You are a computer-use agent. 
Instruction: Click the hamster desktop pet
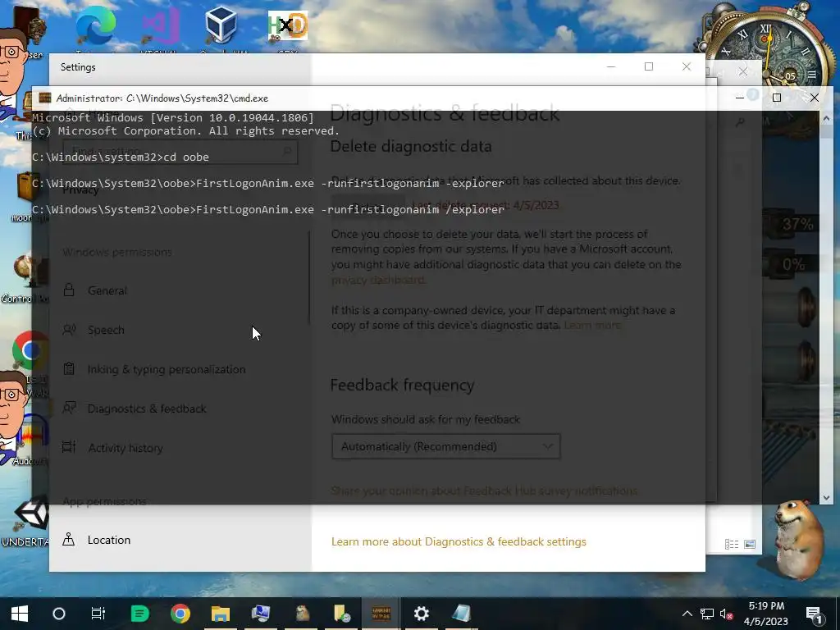pos(801,539)
